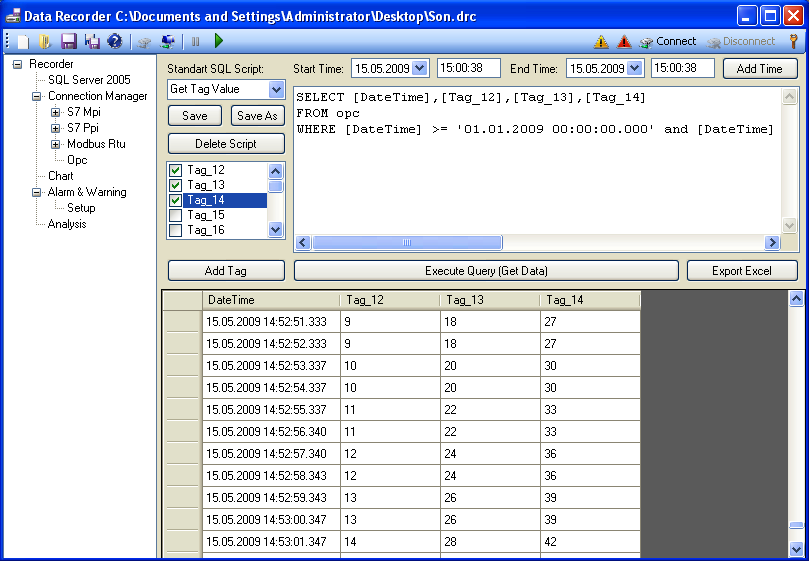This screenshot has height=561, width=809.
Task: Click the data grid scroll down arrow
Action: point(796,549)
